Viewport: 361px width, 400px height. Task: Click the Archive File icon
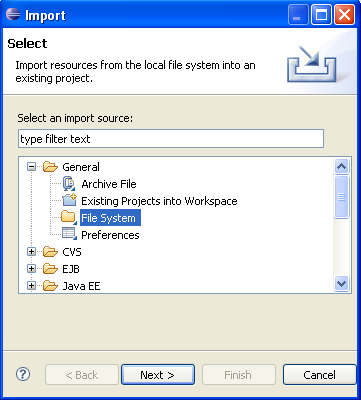pos(69,184)
